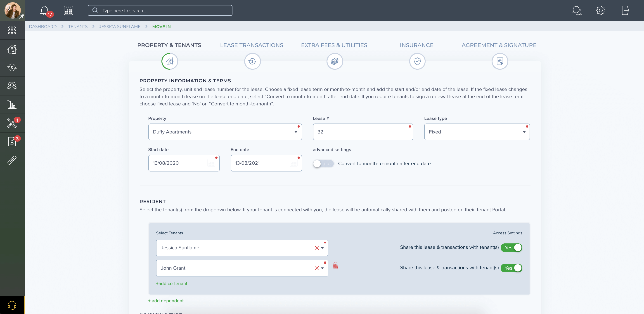Go to Jessica Sunflame breadcrumb
Viewport: 644px width, 314px height.
tap(120, 26)
